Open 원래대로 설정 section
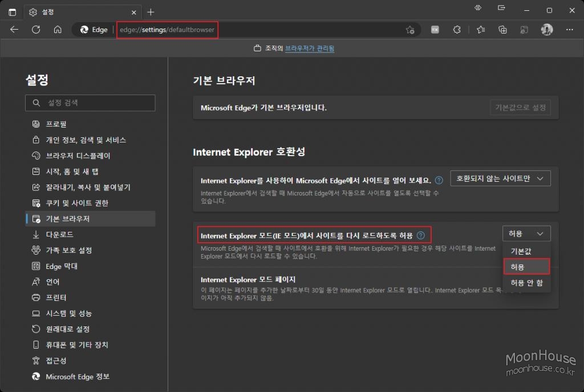Screen dimensions: 584x392 coord(91,329)
